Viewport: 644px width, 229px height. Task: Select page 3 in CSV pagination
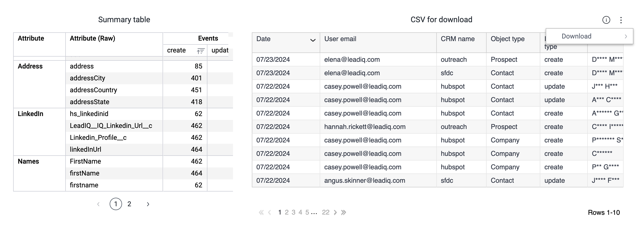pos(293,212)
